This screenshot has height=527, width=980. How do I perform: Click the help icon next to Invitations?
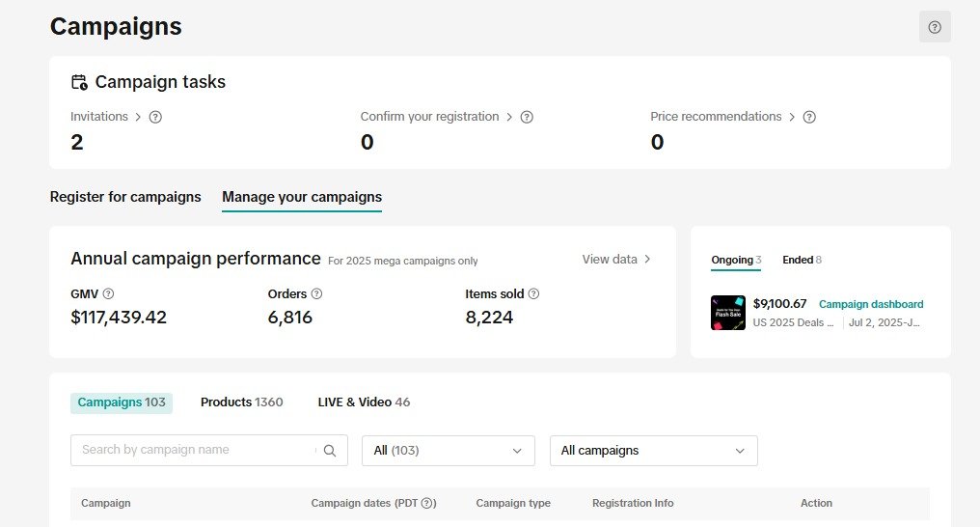155,117
